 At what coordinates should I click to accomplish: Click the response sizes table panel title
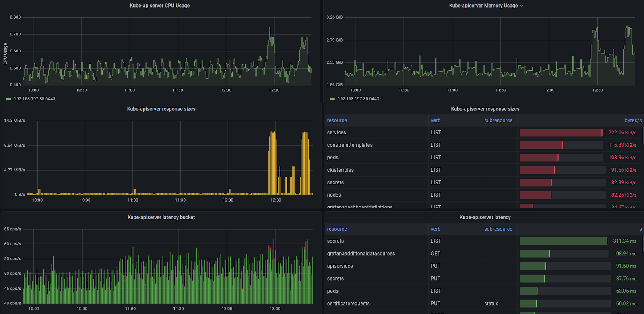pyautogui.click(x=485, y=109)
